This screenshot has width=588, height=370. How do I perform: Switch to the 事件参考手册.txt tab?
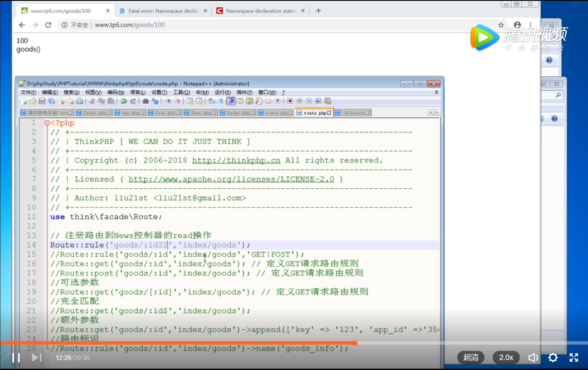(x=46, y=113)
